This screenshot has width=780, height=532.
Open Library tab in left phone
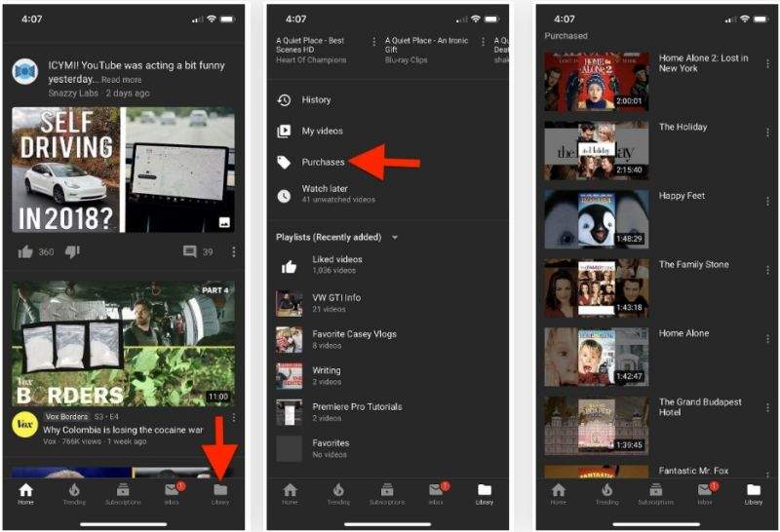pos(220,494)
